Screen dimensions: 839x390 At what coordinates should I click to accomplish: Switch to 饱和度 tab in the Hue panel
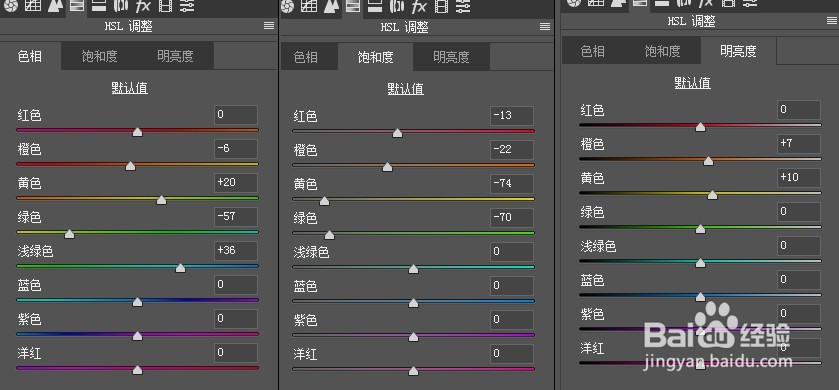(x=100, y=56)
